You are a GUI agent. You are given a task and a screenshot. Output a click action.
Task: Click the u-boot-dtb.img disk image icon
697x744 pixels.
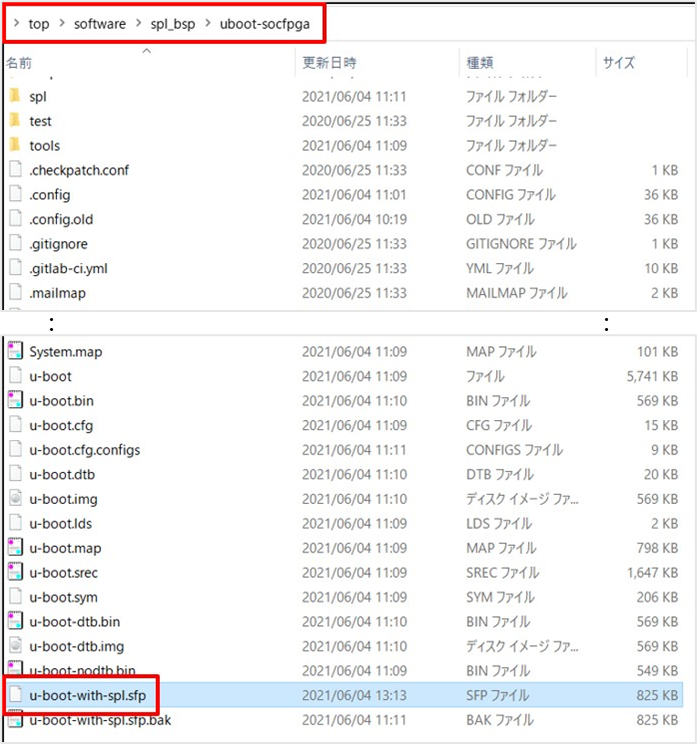click(x=15, y=646)
